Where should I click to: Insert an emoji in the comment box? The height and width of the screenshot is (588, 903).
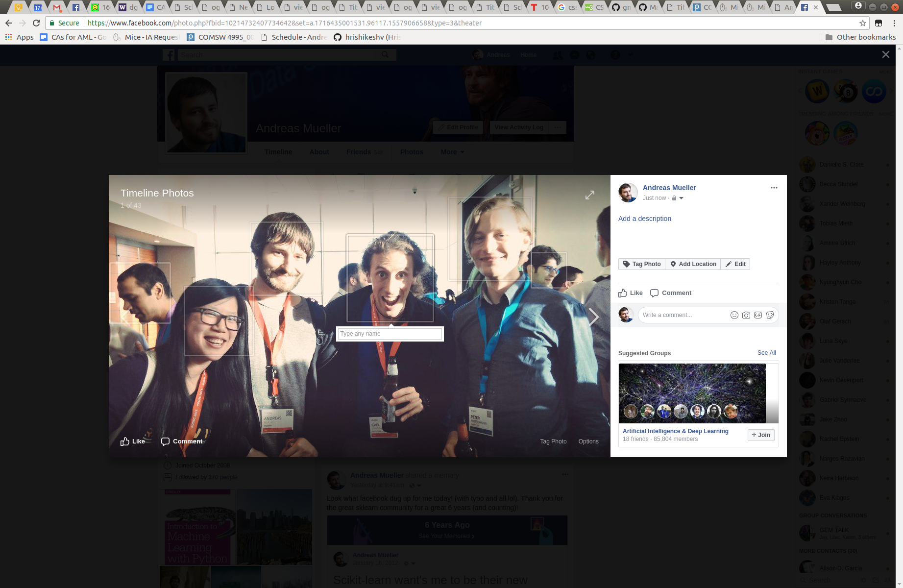coord(734,315)
